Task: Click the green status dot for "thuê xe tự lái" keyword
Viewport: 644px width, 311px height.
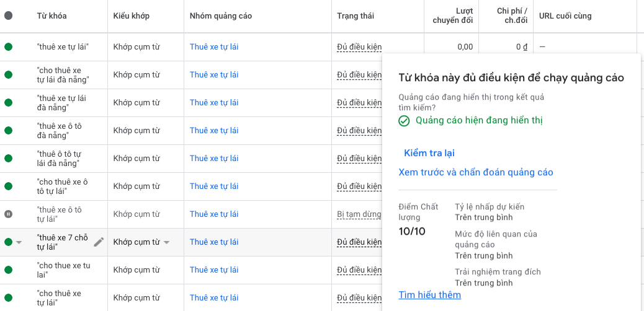Action: click(8, 47)
